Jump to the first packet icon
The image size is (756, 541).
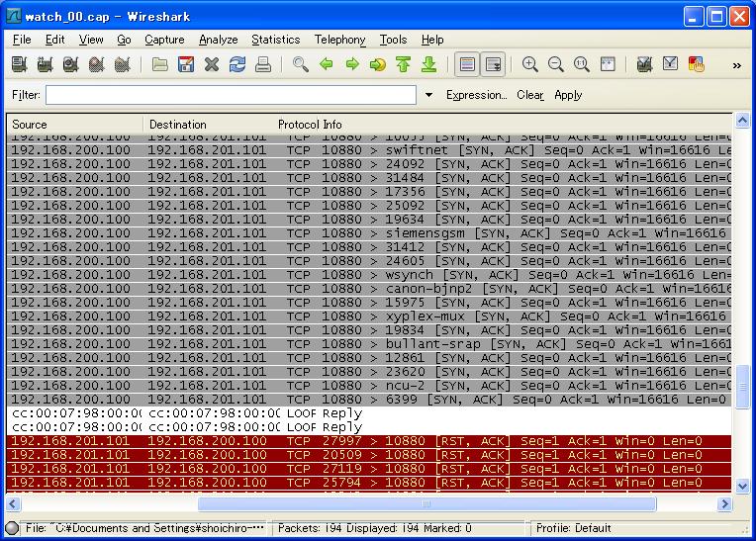404,64
